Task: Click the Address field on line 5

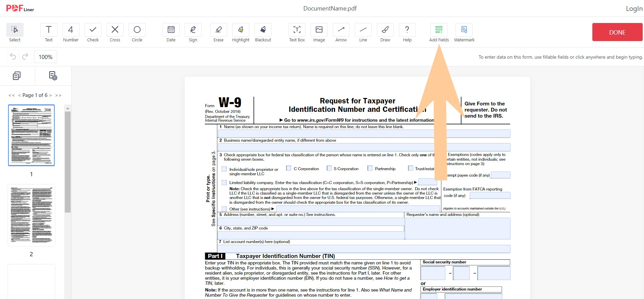Action: coord(311,222)
